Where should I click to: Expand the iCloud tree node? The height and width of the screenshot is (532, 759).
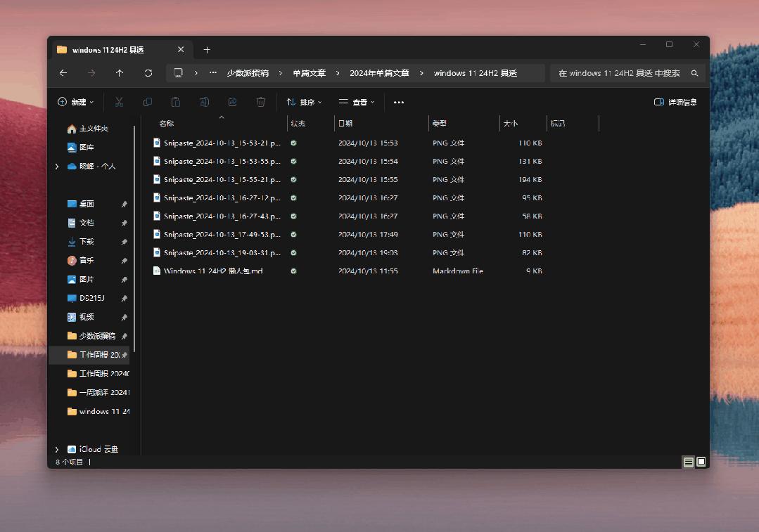56,449
